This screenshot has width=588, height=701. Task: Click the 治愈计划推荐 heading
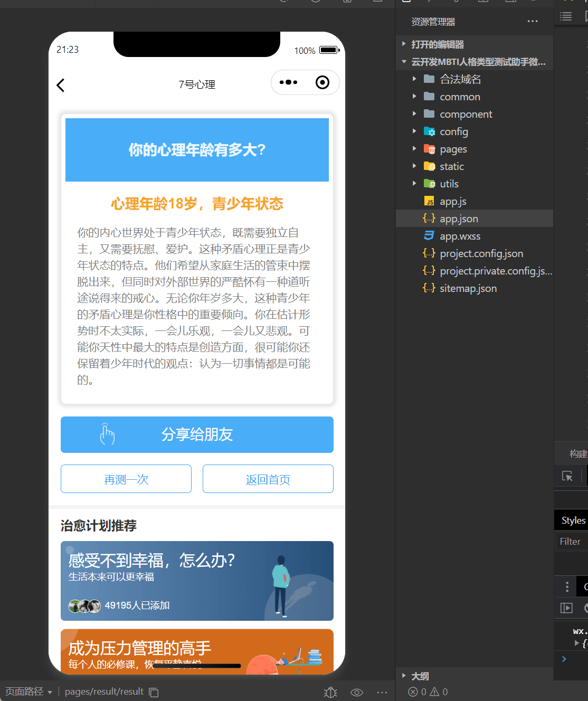(x=99, y=526)
